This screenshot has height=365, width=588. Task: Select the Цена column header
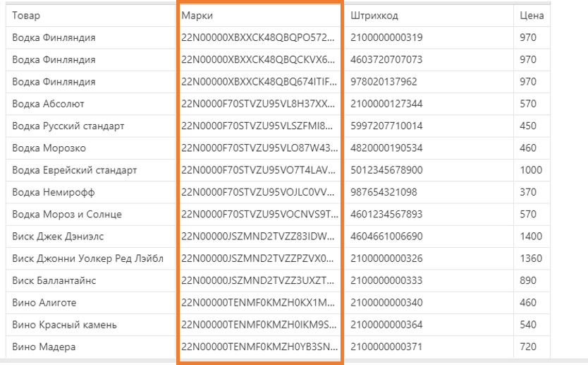tap(532, 16)
